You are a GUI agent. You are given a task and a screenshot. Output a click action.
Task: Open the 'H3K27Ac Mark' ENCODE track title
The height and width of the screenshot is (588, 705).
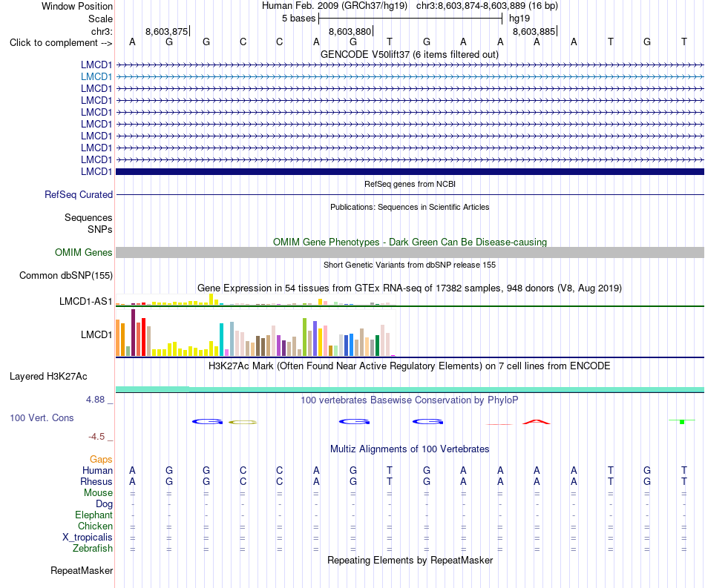coord(410,366)
